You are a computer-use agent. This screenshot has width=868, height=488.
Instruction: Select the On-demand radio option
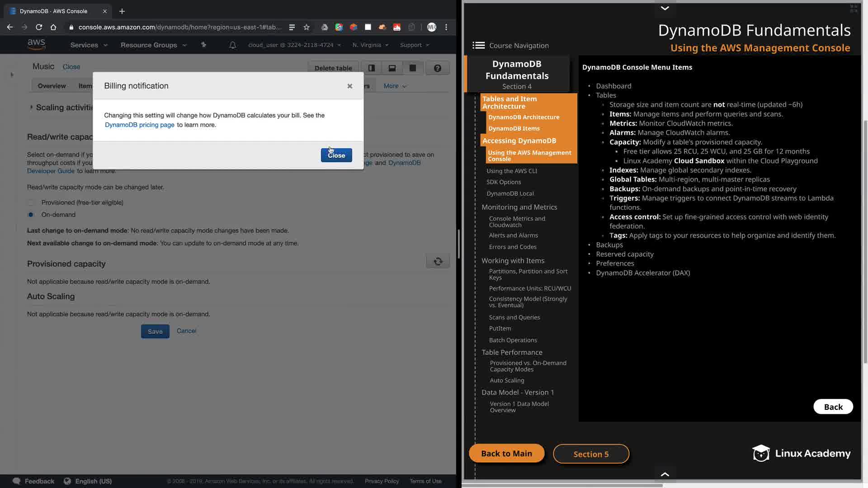pos(31,215)
